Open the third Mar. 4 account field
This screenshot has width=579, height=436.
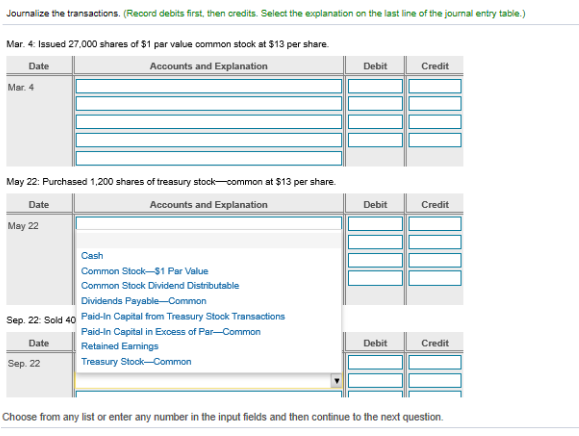coord(209,122)
